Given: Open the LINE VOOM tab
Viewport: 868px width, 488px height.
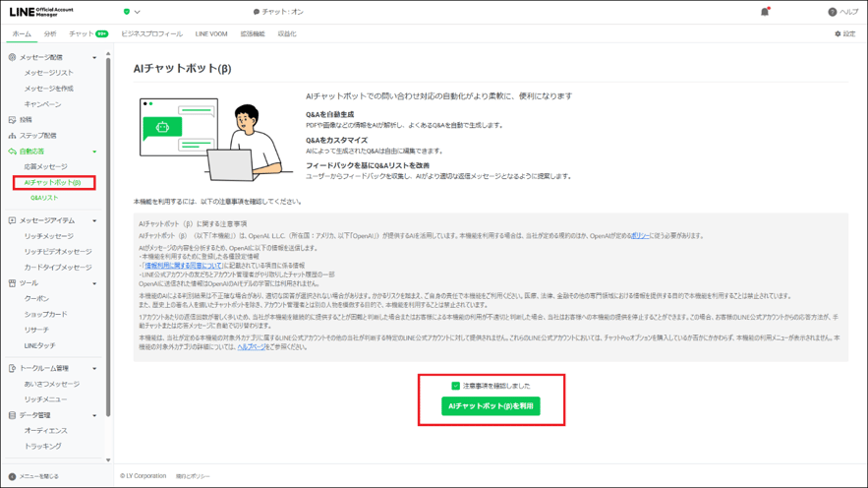Looking at the screenshot, I should pyautogui.click(x=211, y=33).
